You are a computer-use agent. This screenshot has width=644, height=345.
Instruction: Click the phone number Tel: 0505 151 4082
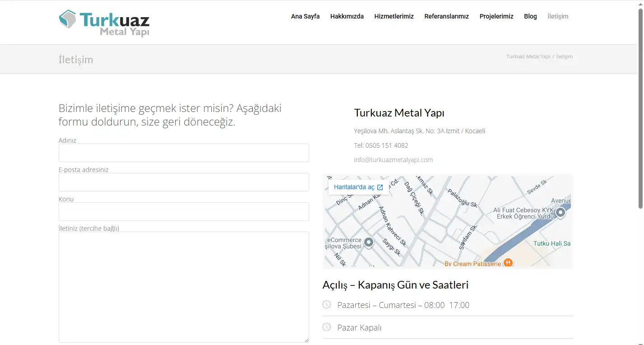(x=381, y=145)
